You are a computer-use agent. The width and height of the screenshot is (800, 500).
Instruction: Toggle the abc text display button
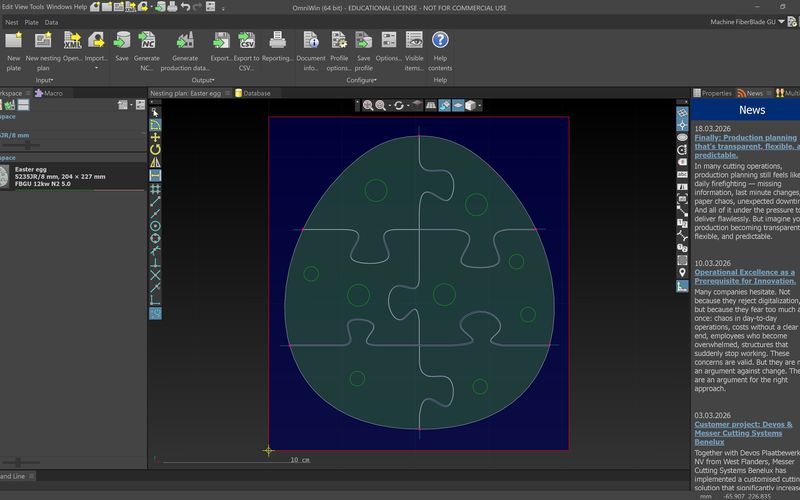pos(682,174)
